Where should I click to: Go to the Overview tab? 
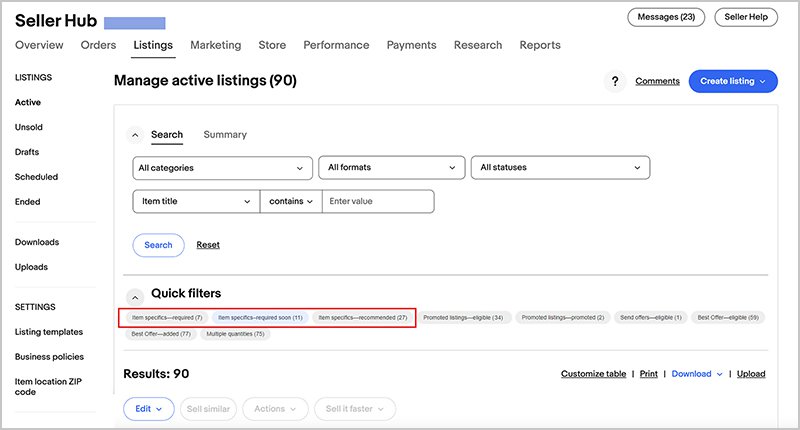(x=39, y=45)
